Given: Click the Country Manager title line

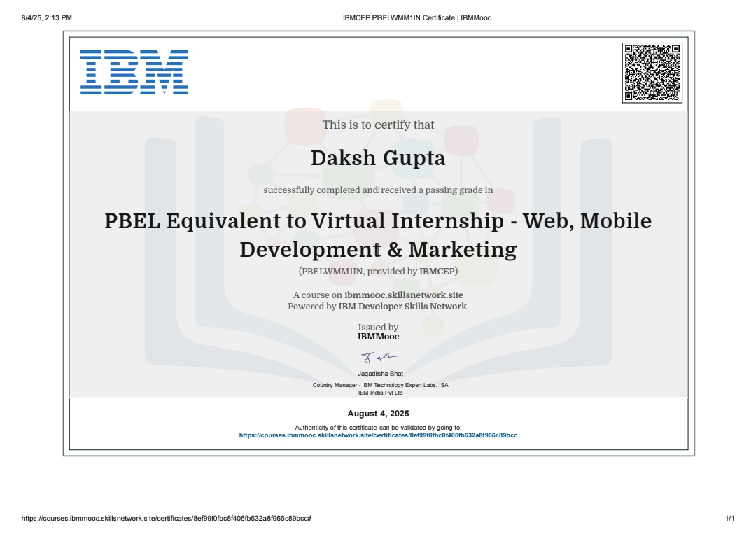Looking at the screenshot, I should pos(380,386).
